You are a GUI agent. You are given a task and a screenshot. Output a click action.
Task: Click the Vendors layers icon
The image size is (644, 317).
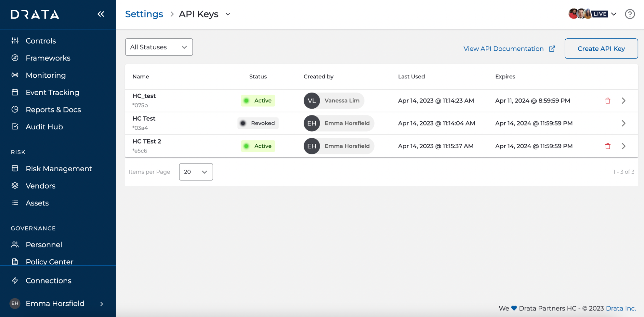(15, 186)
